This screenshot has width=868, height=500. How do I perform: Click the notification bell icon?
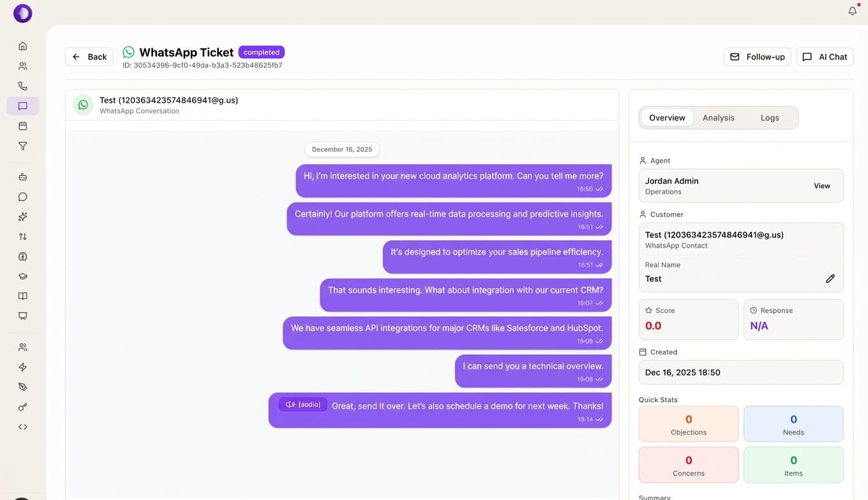point(852,10)
